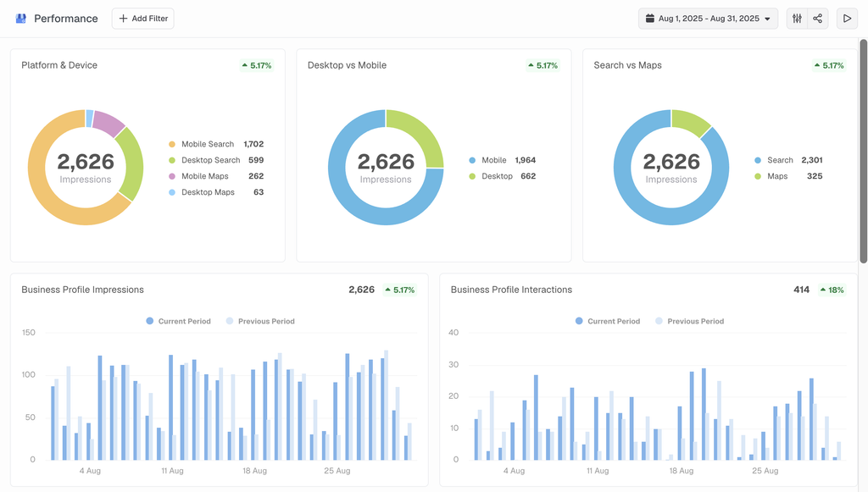Click the orange Mobile Search donut segment
The width and height of the screenshot is (868, 492).
coord(42,191)
